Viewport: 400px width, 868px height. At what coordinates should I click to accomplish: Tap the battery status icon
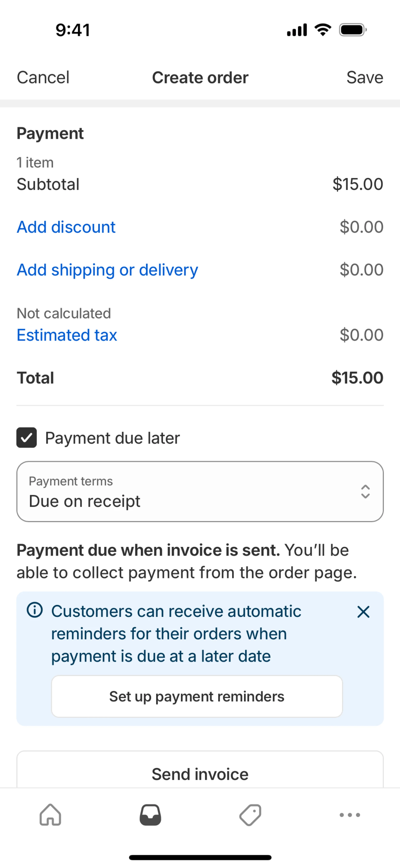pyautogui.click(x=352, y=30)
